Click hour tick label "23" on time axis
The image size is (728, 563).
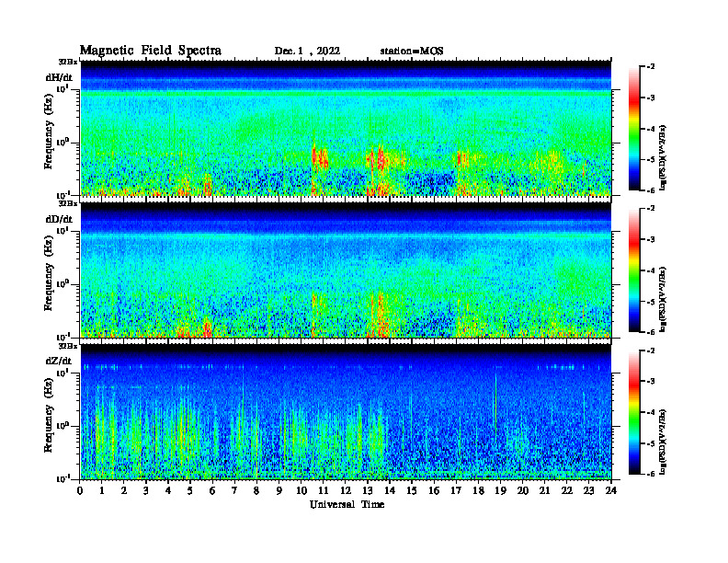coord(588,491)
